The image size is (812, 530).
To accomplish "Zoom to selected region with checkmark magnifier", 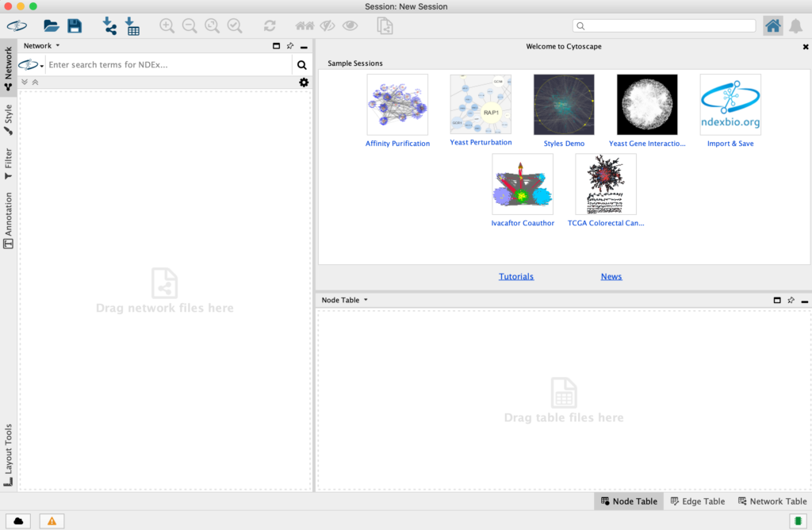I will [x=235, y=26].
